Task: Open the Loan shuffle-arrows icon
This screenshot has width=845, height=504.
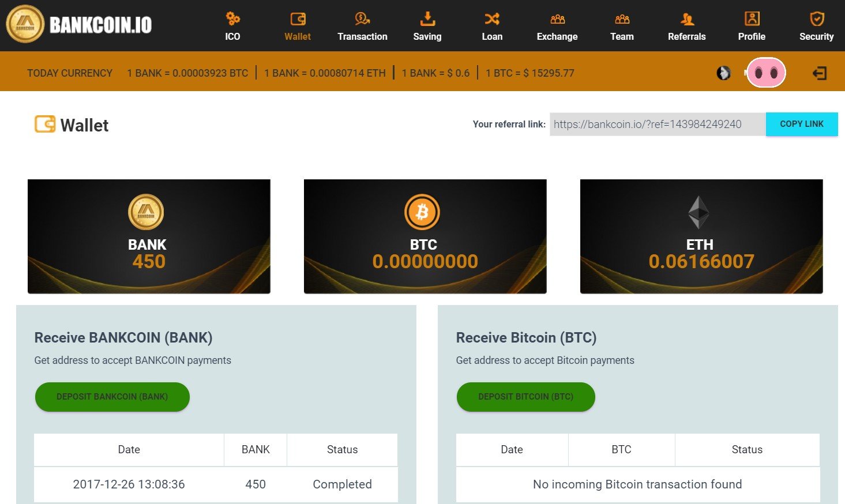Action: pyautogui.click(x=492, y=19)
